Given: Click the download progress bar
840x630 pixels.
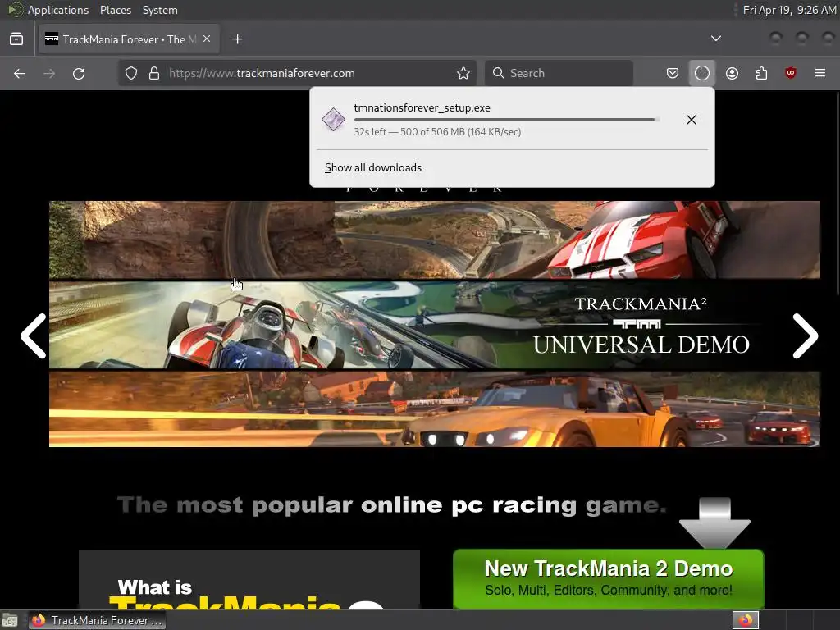Looking at the screenshot, I should click(506, 120).
